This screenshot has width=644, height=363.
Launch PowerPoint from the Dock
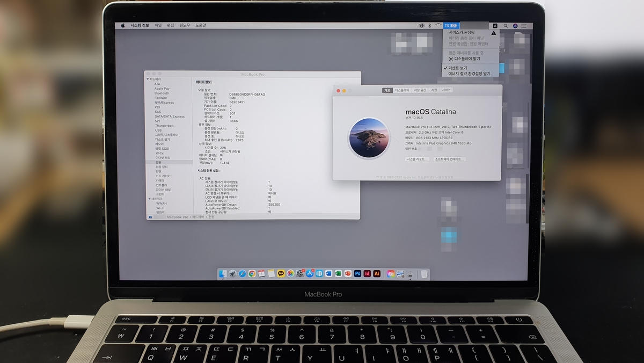point(348,274)
